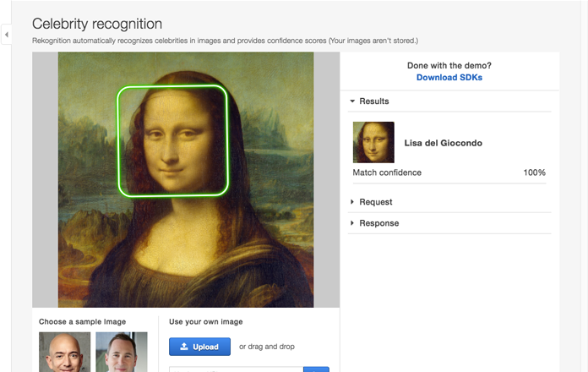
Task: Click the Lisa del Giocondo result thumbnail
Action: pyautogui.click(x=373, y=142)
